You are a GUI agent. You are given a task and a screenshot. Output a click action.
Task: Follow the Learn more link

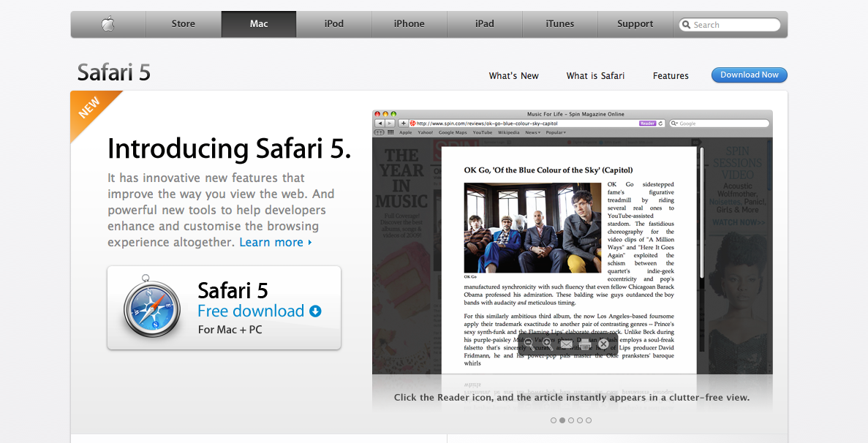pyautogui.click(x=276, y=242)
